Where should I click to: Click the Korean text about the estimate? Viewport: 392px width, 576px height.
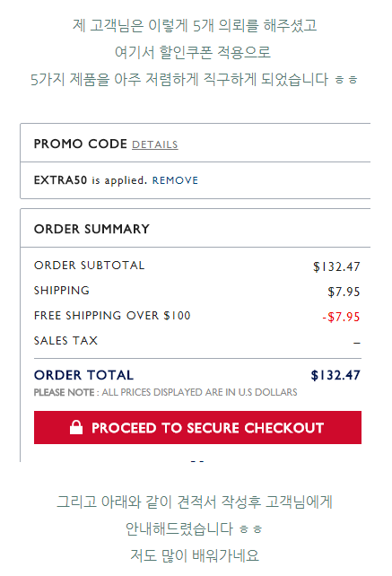[x=195, y=502]
